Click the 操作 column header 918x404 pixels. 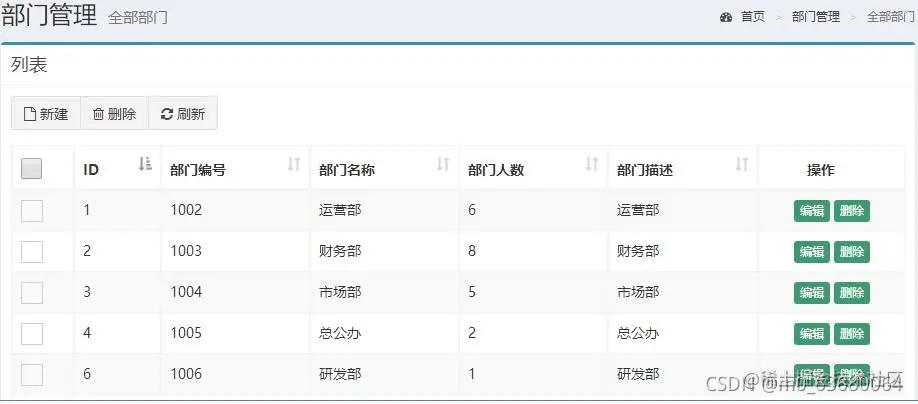click(820, 170)
